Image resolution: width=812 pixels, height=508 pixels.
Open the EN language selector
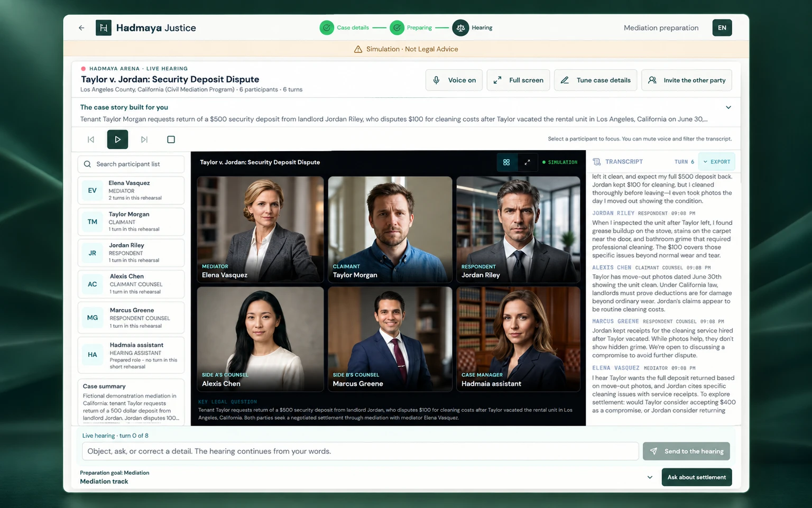[x=722, y=27]
